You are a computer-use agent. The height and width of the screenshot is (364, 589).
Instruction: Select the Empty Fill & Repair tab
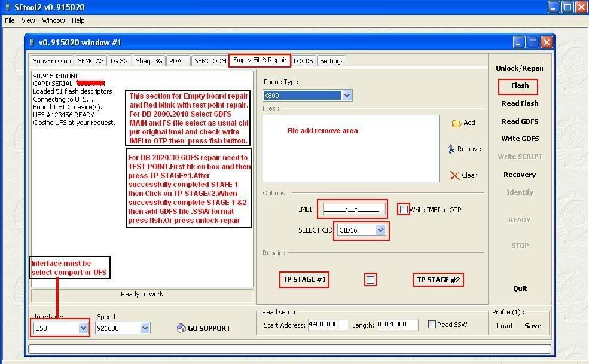coord(260,60)
